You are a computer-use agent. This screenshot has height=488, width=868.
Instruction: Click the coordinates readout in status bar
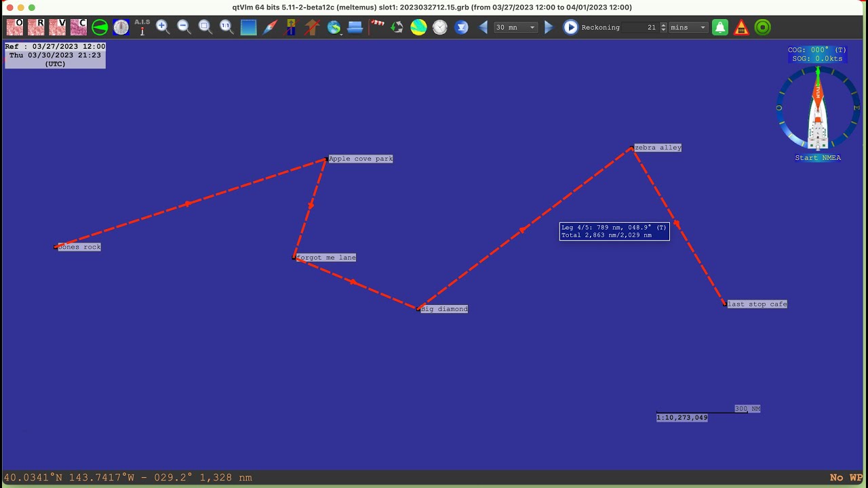coord(128,478)
